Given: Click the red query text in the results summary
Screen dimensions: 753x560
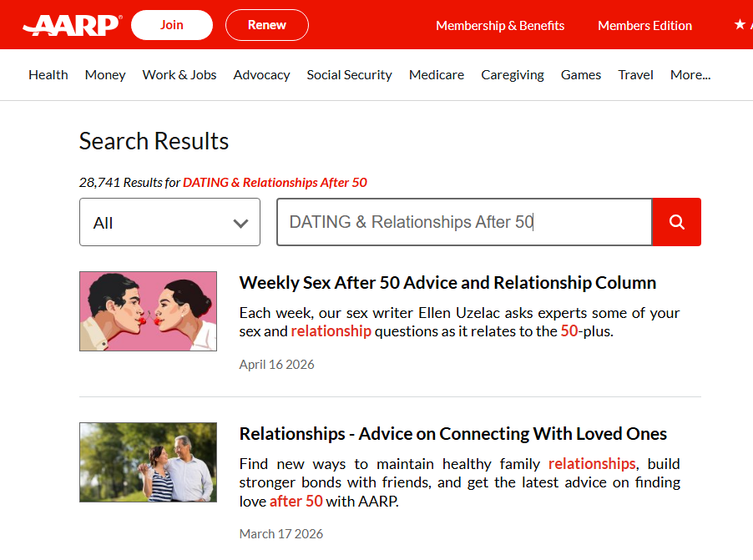Looking at the screenshot, I should (x=275, y=183).
